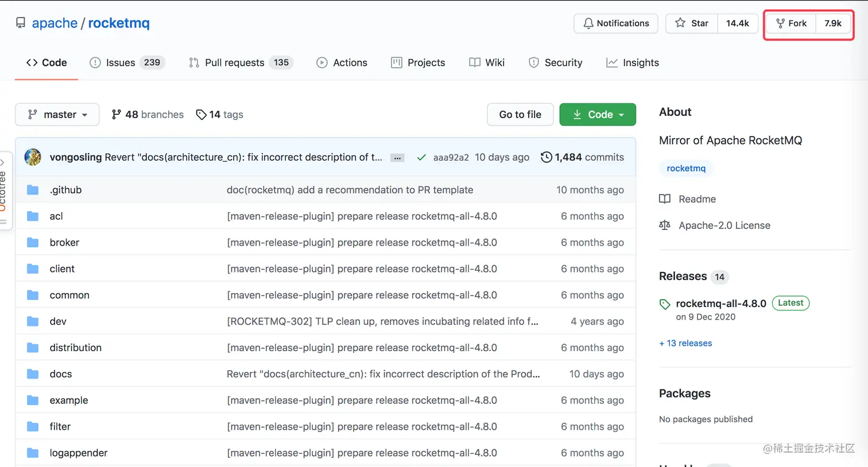
Task: Click the Latest release badge
Action: pos(790,303)
